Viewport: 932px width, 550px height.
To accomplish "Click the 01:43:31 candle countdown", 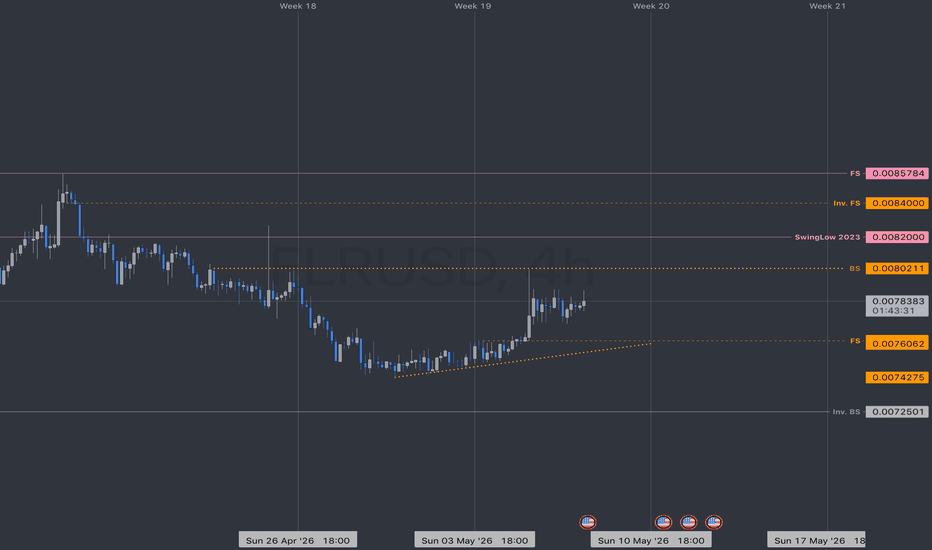I will (x=893, y=311).
